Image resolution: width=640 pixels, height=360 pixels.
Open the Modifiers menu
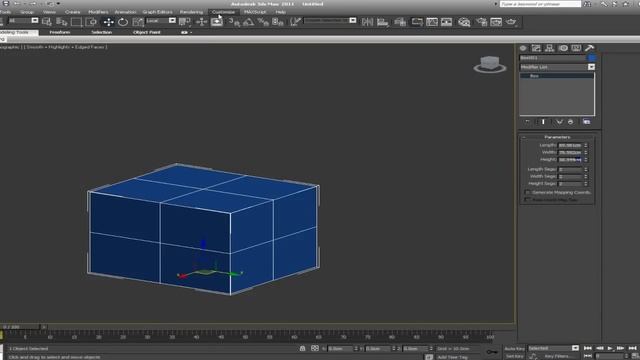coord(98,12)
